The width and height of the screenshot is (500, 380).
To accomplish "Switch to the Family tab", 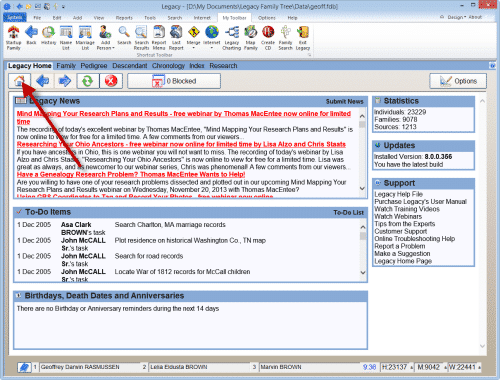I will click(66, 66).
